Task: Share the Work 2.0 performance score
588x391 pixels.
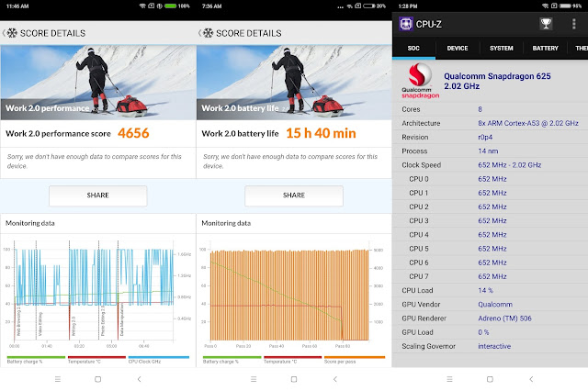Action: (x=98, y=195)
